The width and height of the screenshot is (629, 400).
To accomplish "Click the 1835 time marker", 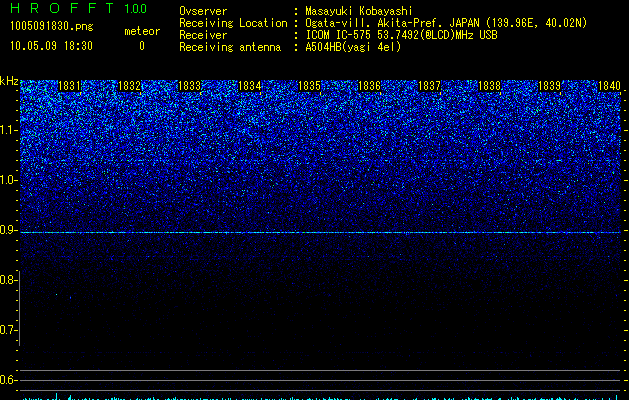I will [x=309, y=86].
